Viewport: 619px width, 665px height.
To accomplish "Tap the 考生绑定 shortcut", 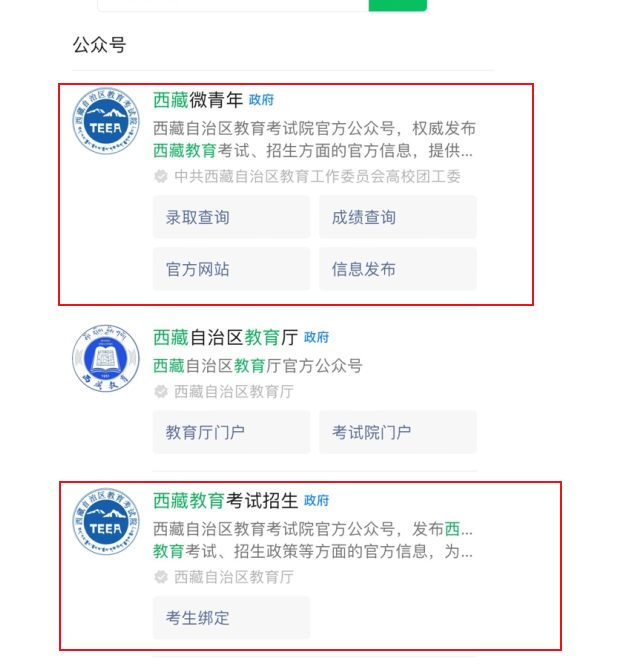I will 231,618.
